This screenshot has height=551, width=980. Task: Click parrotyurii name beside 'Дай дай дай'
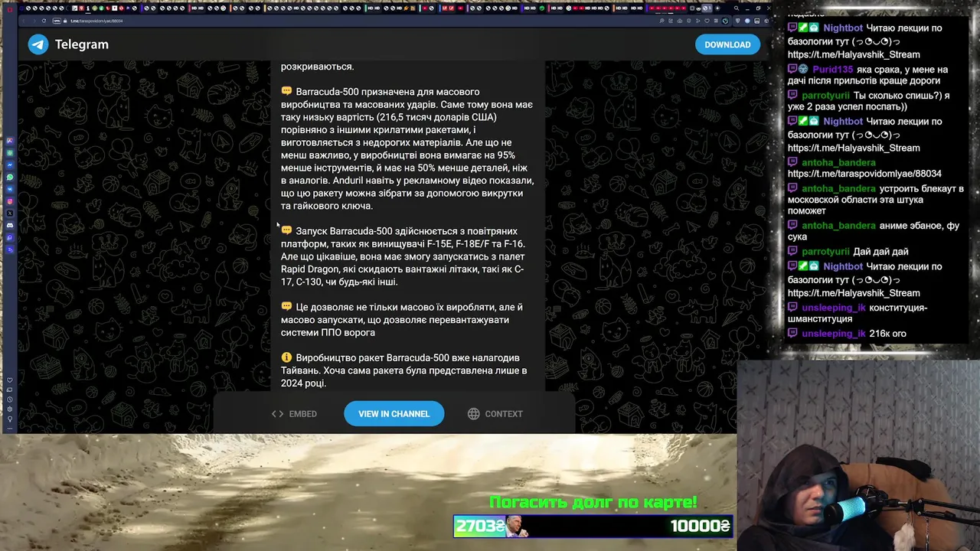tap(825, 252)
